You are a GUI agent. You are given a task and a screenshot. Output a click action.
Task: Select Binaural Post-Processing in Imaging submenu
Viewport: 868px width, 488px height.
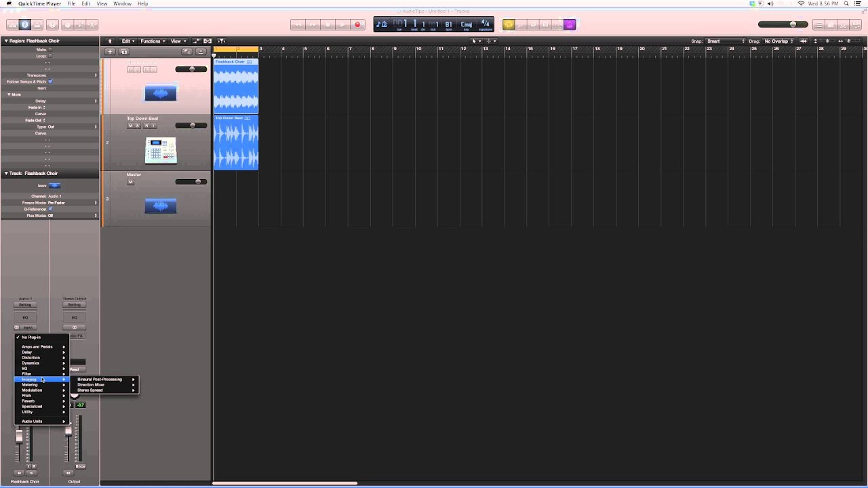coord(104,379)
